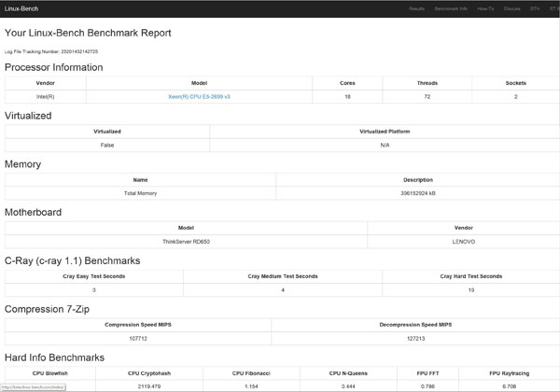560x392 pixels.
Task: Open the Discuss navigation link
Action: [511, 8]
